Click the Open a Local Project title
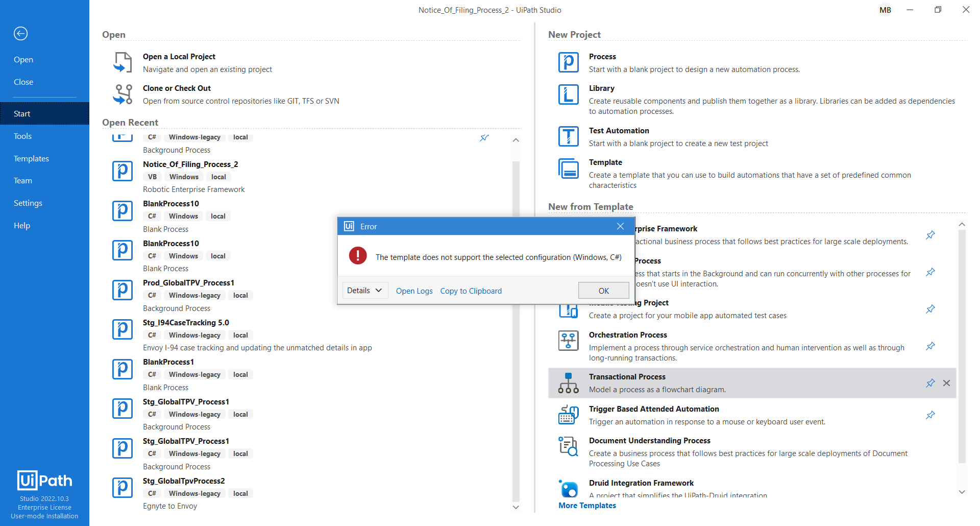This screenshot has height=526, width=980. coord(179,57)
